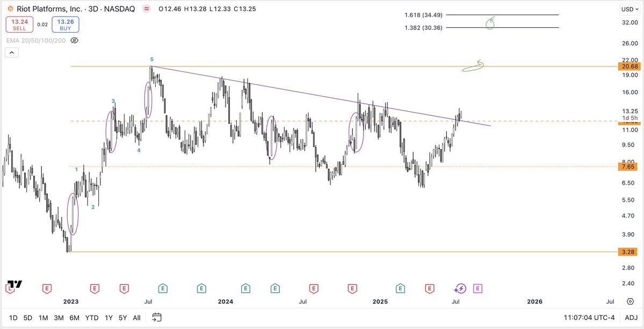Click the purple upcoming E earnings marker
Image resolution: width=644 pixels, height=329 pixels.
477,289
